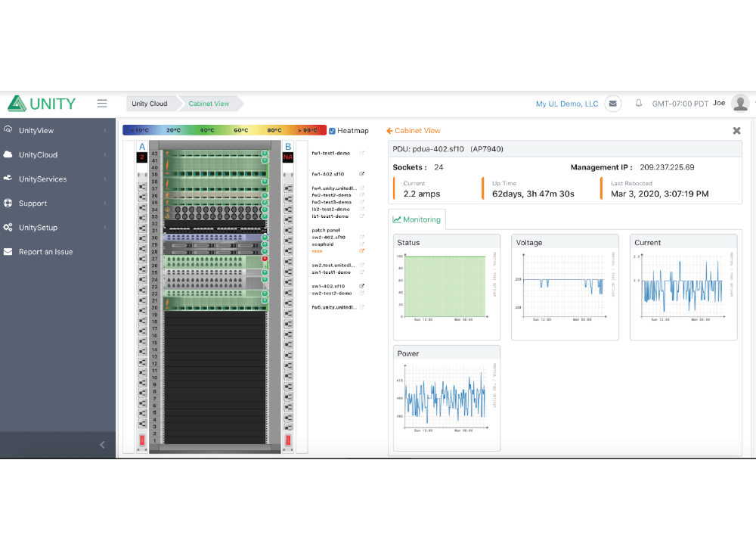Screen dimensions: 756x550
Task: Click green status icon on rack unit 22
Action: 264,294
